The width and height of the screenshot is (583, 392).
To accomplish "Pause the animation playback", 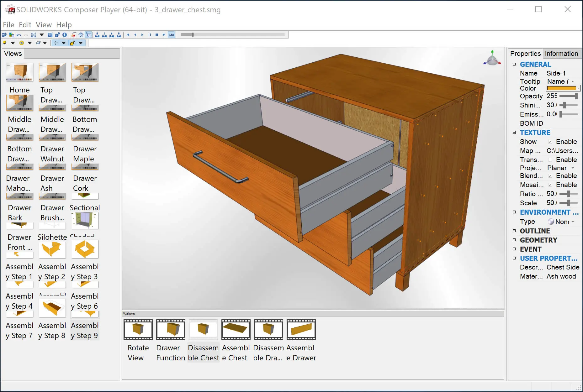I will (150, 35).
